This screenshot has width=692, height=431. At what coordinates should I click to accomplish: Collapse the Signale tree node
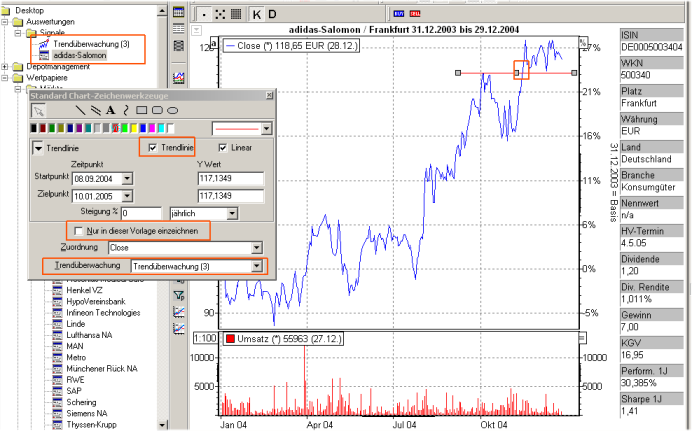[x=18, y=33]
